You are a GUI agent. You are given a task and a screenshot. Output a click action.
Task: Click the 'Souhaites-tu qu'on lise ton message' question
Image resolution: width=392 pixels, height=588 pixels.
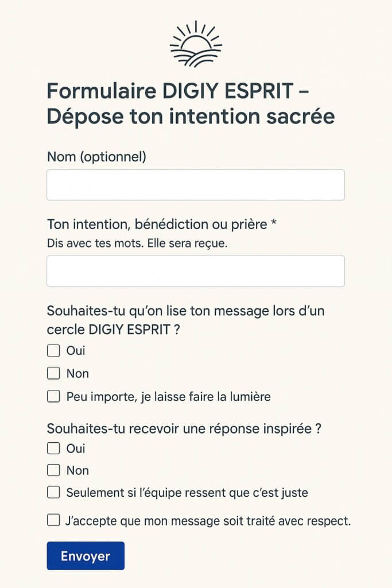click(x=185, y=320)
